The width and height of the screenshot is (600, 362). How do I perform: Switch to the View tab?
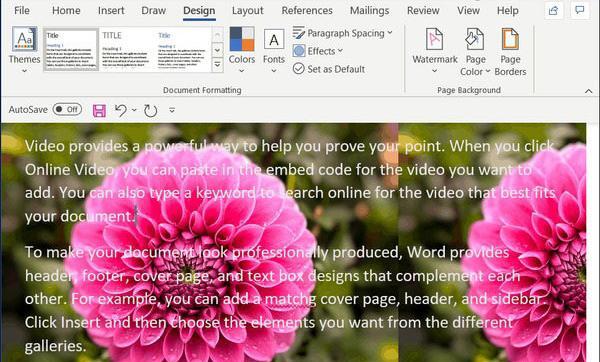tap(468, 10)
